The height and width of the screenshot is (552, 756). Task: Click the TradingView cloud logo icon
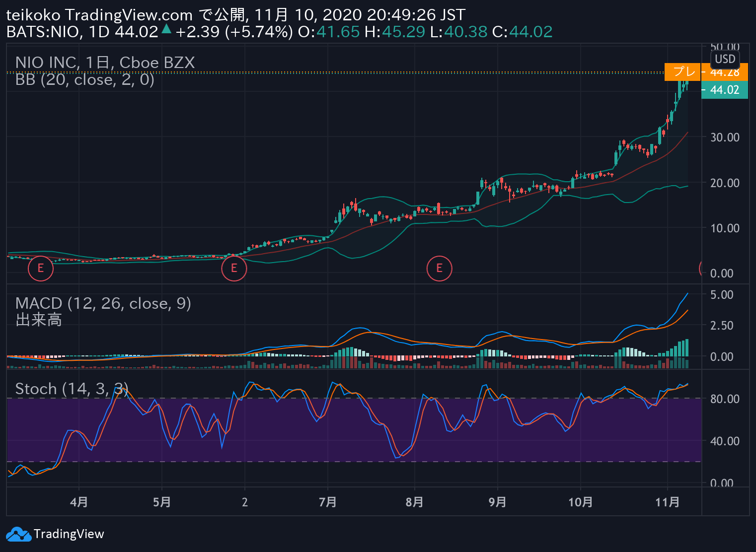click(x=18, y=534)
